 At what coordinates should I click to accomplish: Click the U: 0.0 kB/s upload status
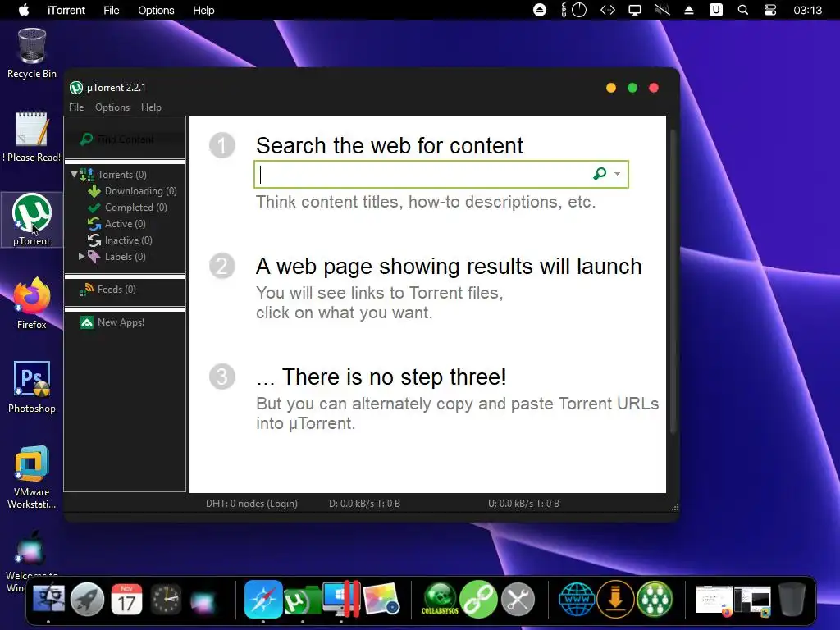[x=523, y=504]
